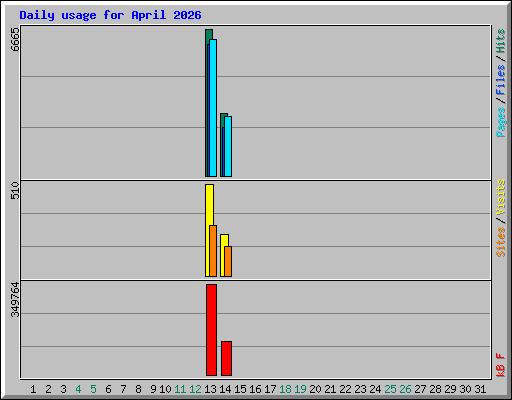Click green weekend day label 26
The width and height of the screenshot is (512, 400).
(405, 389)
